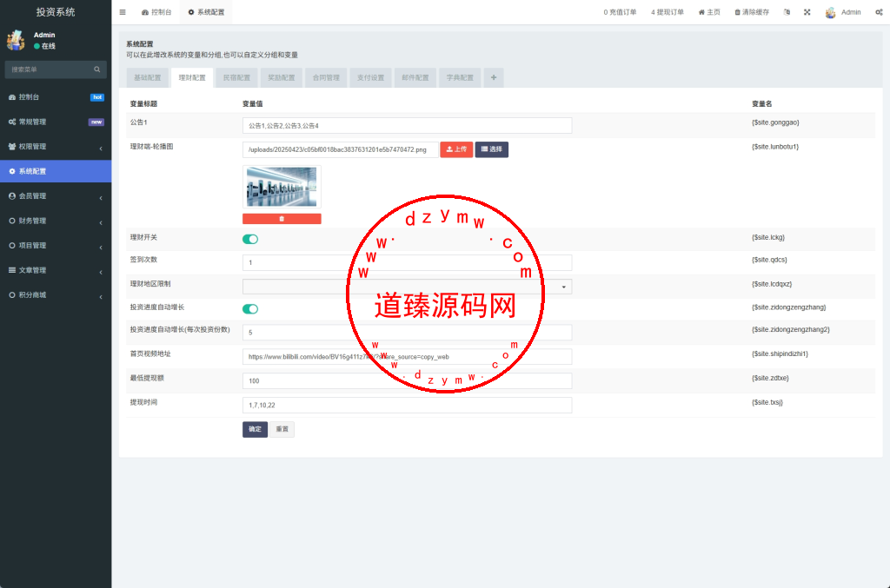Focus the 搜索菜单 search field
Screen dimensions: 890x588
pyautogui.click(x=50, y=69)
